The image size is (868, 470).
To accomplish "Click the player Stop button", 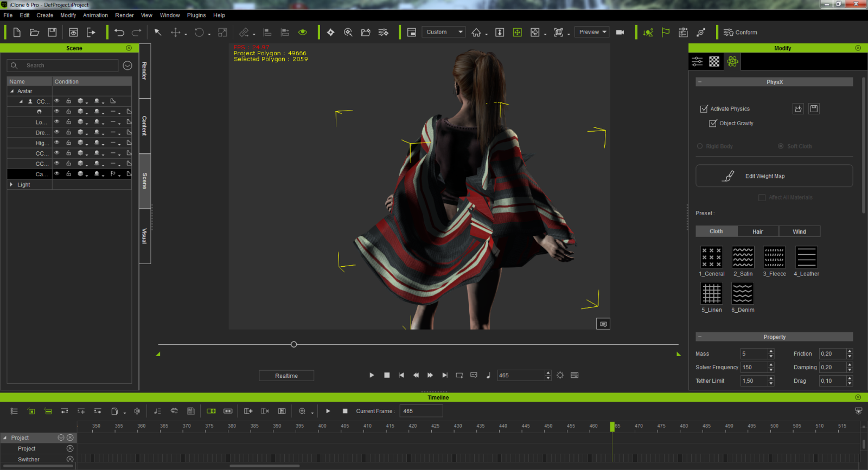I will [x=387, y=375].
